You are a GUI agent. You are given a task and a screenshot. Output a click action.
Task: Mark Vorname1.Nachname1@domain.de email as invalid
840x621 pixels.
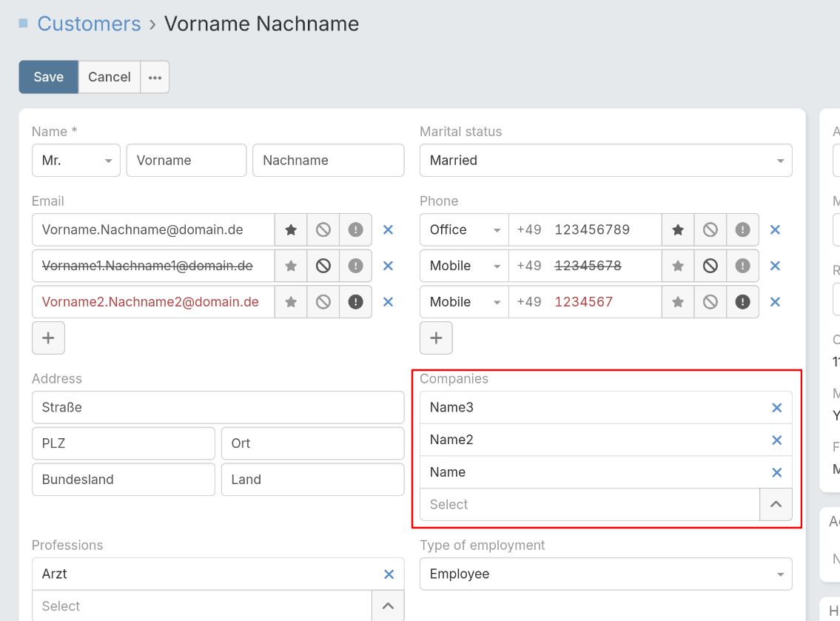(356, 266)
